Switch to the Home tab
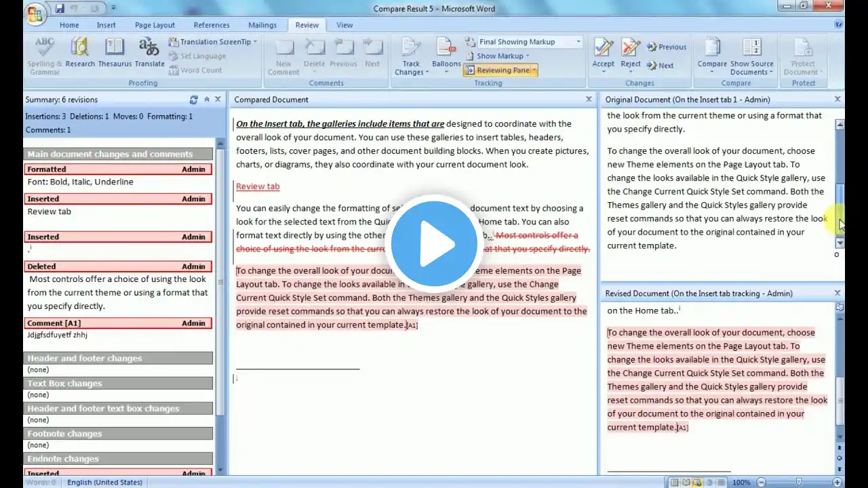This screenshot has height=488, width=868. click(x=69, y=25)
